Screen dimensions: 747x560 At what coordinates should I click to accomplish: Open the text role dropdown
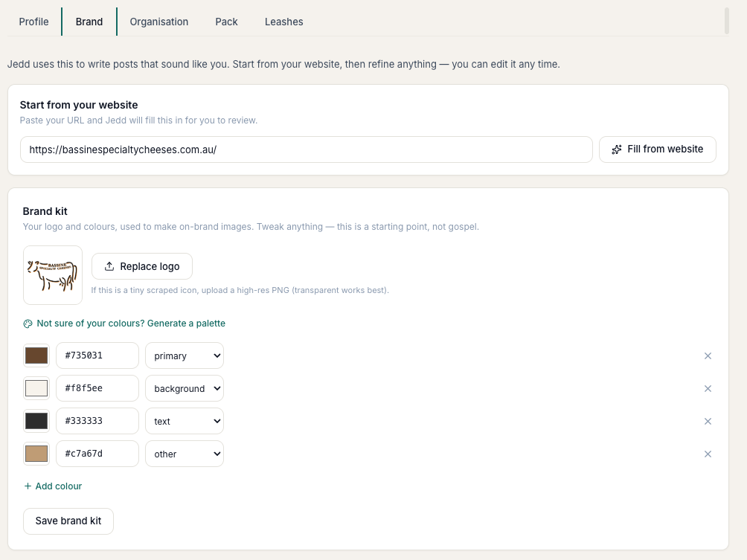(185, 421)
